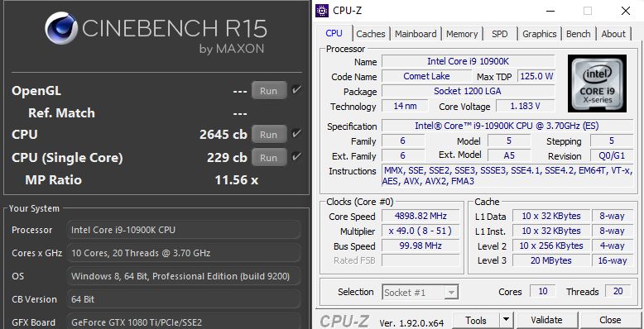The width and height of the screenshot is (644, 329).
Task: Click the Intel Core i9 processor logo
Action: (x=597, y=83)
